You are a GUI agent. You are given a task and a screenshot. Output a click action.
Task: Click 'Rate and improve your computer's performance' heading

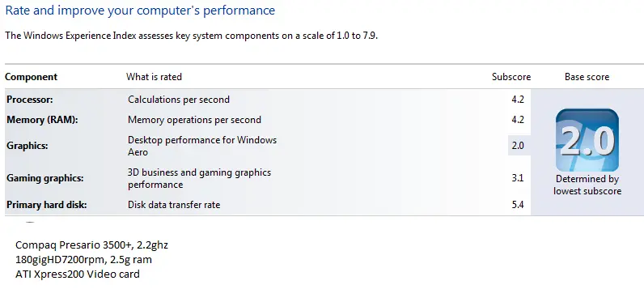click(140, 11)
